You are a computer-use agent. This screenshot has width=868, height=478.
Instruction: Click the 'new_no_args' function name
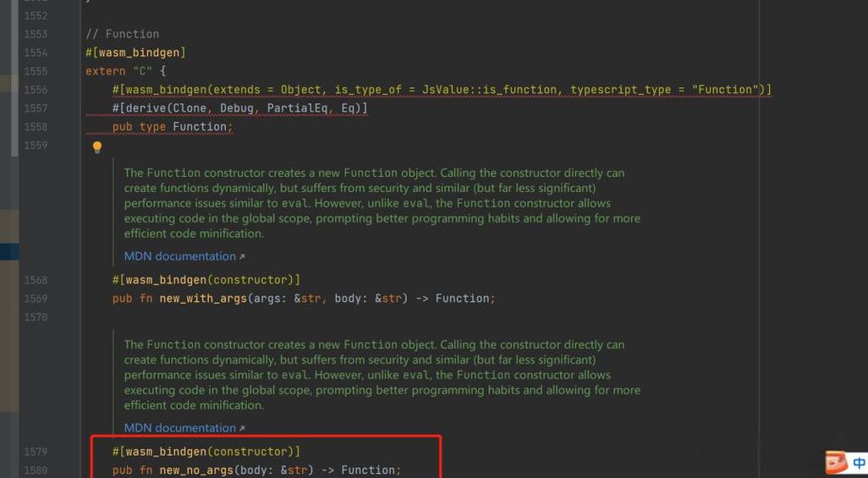point(196,470)
